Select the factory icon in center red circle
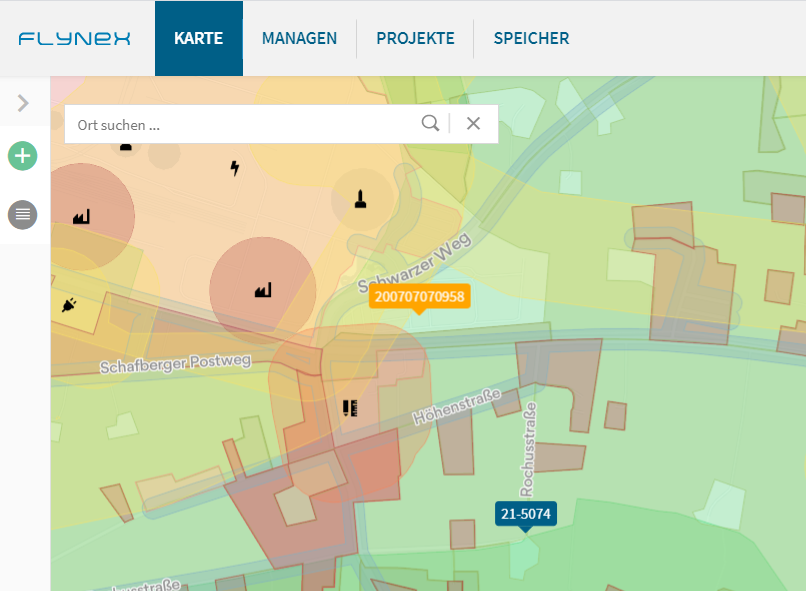Screen dimensions: 806x591 (x=263, y=290)
